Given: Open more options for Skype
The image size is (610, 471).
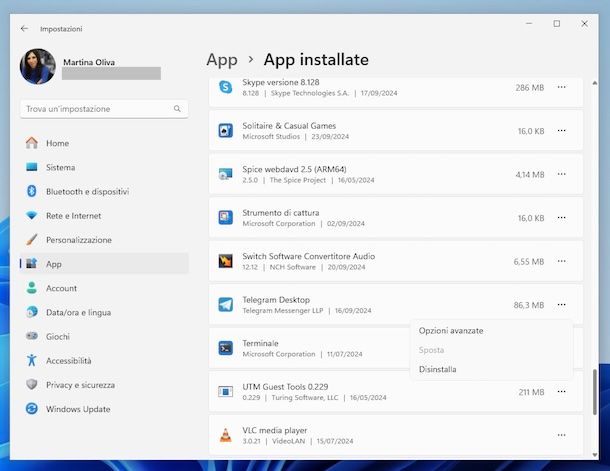Looking at the screenshot, I should [x=562, y=88].
